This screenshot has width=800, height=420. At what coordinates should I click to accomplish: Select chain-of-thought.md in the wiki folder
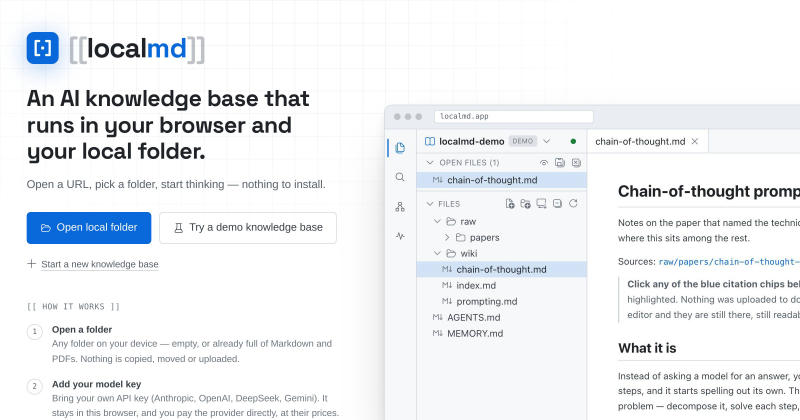click(x=502, y=269)
